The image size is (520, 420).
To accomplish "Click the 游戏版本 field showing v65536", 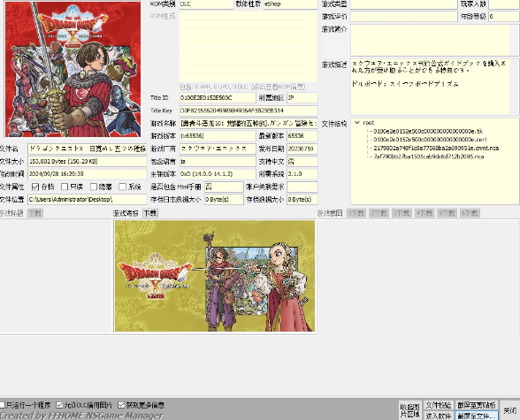I will coord(218,136).
